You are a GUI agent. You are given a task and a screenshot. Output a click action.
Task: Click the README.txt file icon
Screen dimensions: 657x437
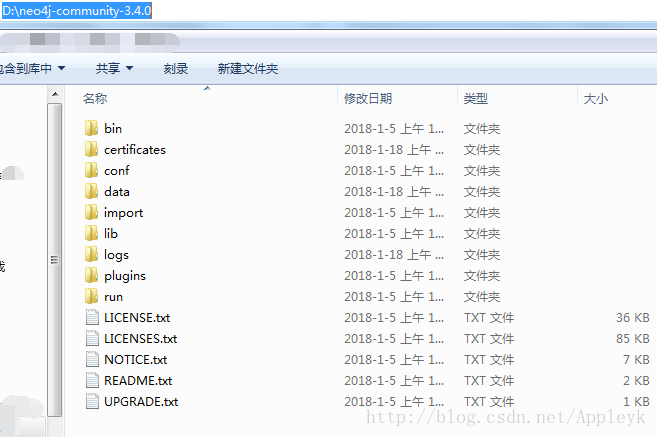(x=92, y=380)
